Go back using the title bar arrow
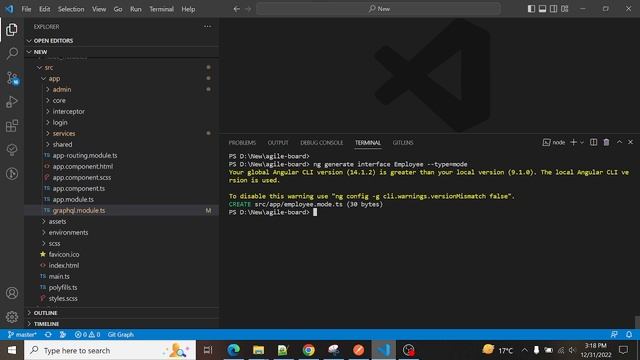The height and width of the screenshot is (360, 640). pyautogui.click(x=237, y=9)
